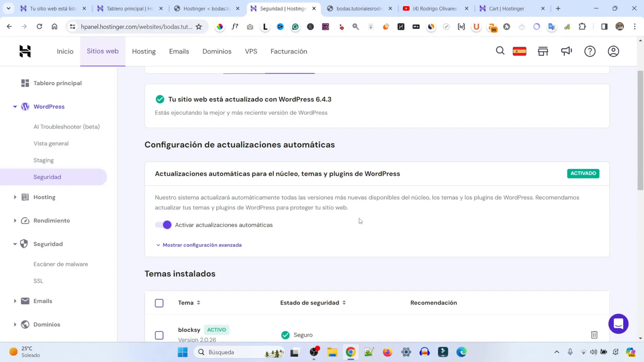Select Sitios web navigation tab
644x362 pixels.
pos(103,51)
